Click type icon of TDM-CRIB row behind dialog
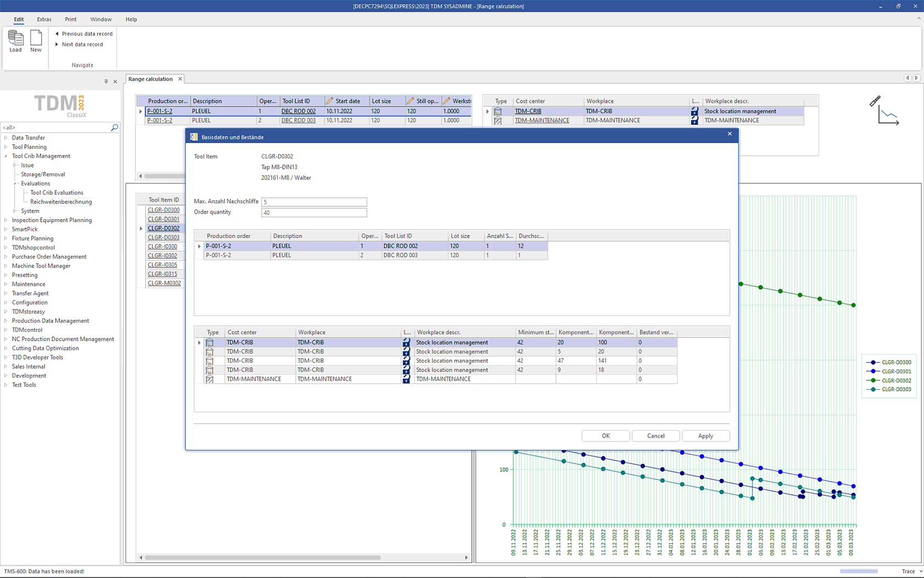 pyautogui.click(x=498, y=111)
